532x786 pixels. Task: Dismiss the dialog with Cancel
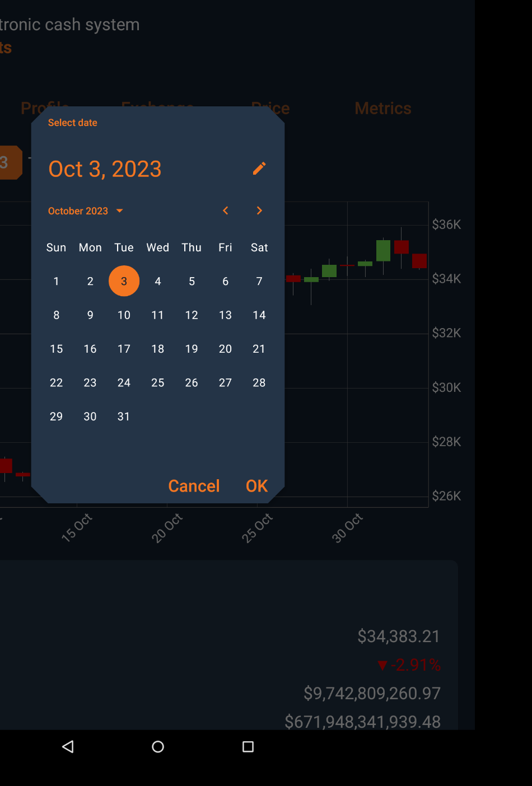click(x=194, y=486)
